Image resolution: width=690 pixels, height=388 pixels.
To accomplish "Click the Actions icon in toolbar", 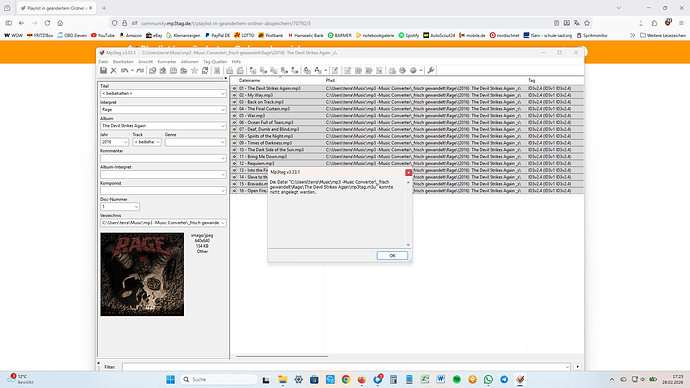I will [307, 70].
